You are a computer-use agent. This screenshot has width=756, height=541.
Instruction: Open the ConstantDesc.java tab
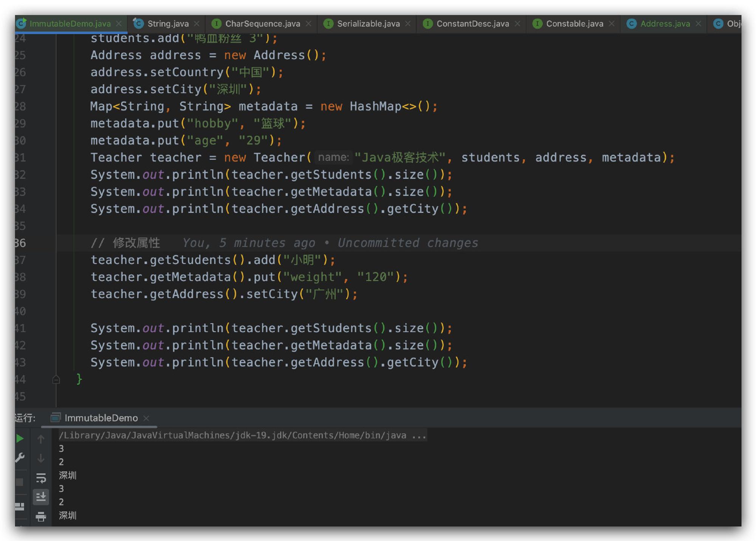[x=472, y=23]
